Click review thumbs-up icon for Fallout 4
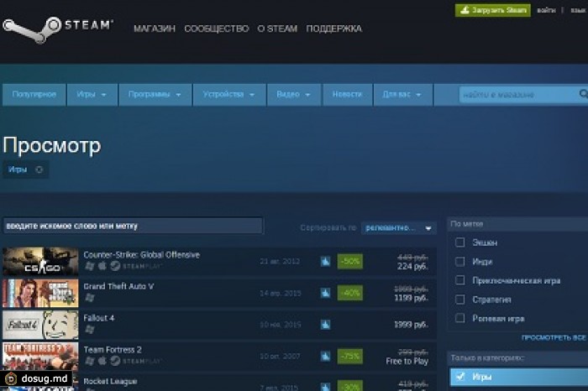Image resolution: width=588 pixels, height=391 pixels. click(x=326, y=325)
